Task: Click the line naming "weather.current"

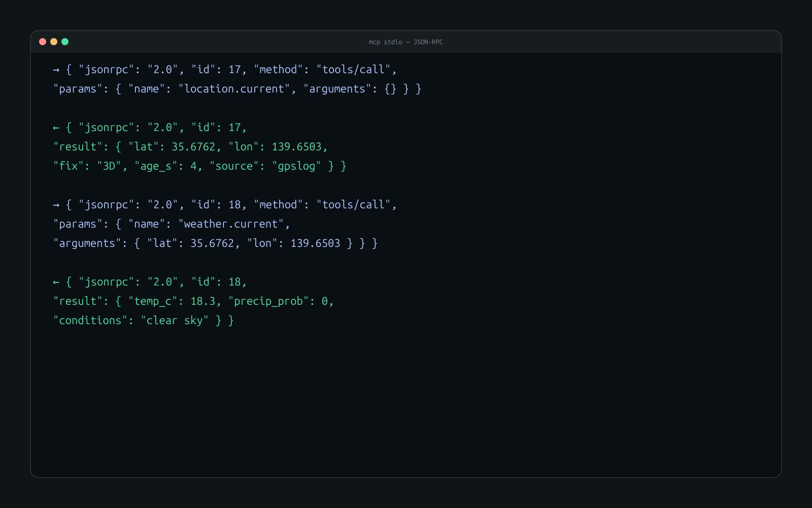Action: tap(172, 224)
